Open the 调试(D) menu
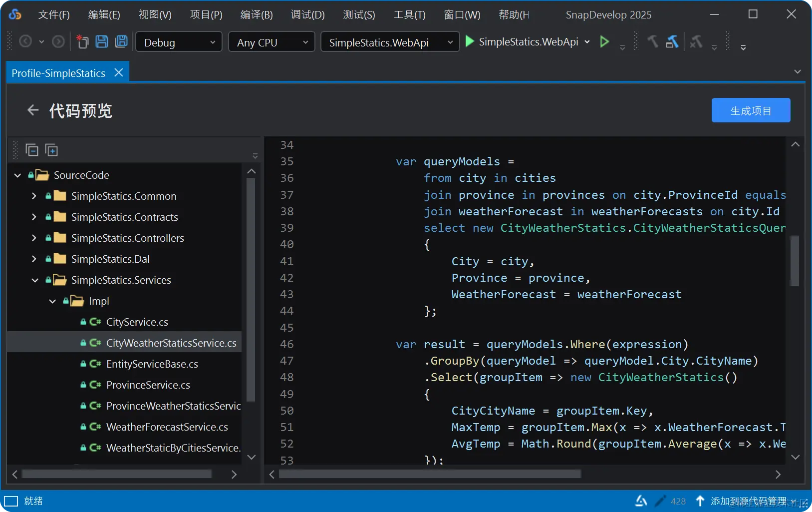 [x=307, y=14]
